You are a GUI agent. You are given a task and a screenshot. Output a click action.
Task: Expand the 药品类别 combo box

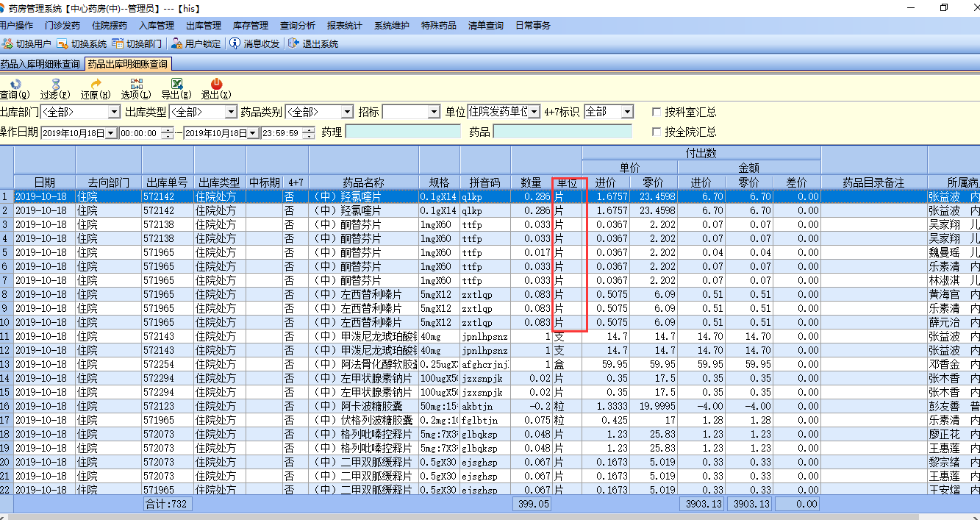click(347, 112)
